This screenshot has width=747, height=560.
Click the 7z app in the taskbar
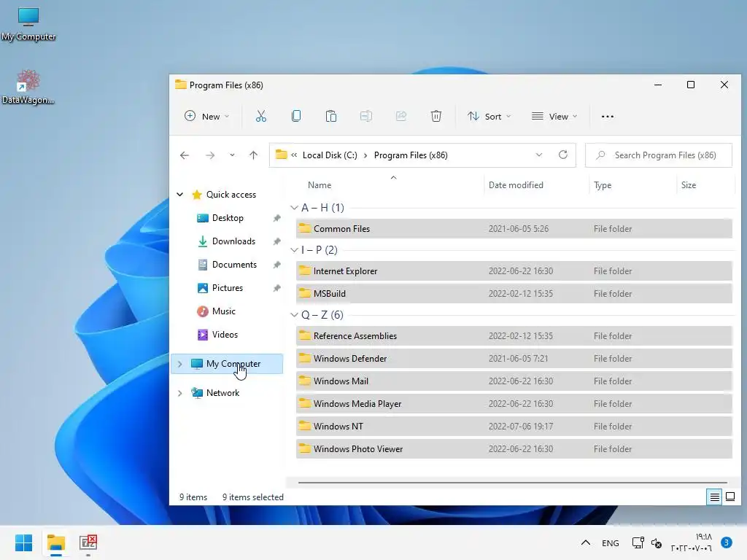point(88,542)
